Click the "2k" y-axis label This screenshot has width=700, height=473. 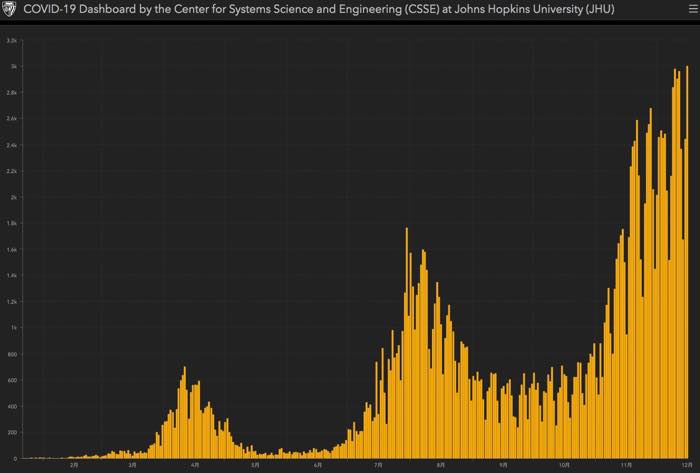click(x=14, y=197)
